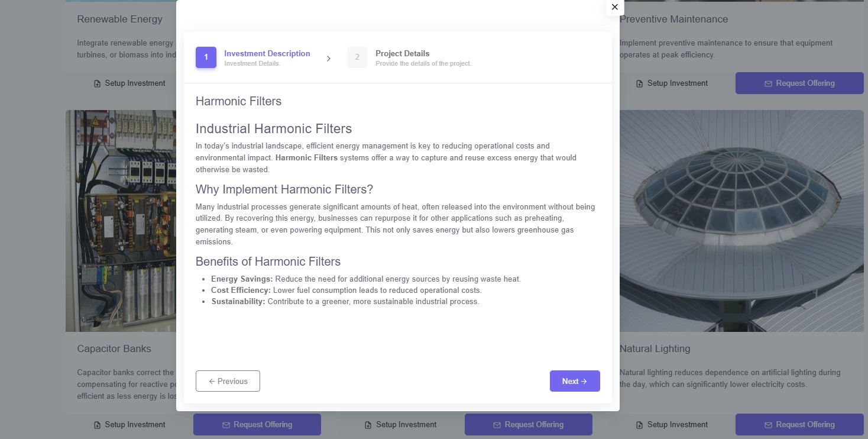
Task: Click envelope icon on Capacitor Banks' Request Offering
Action: click(x=226, y=425)
